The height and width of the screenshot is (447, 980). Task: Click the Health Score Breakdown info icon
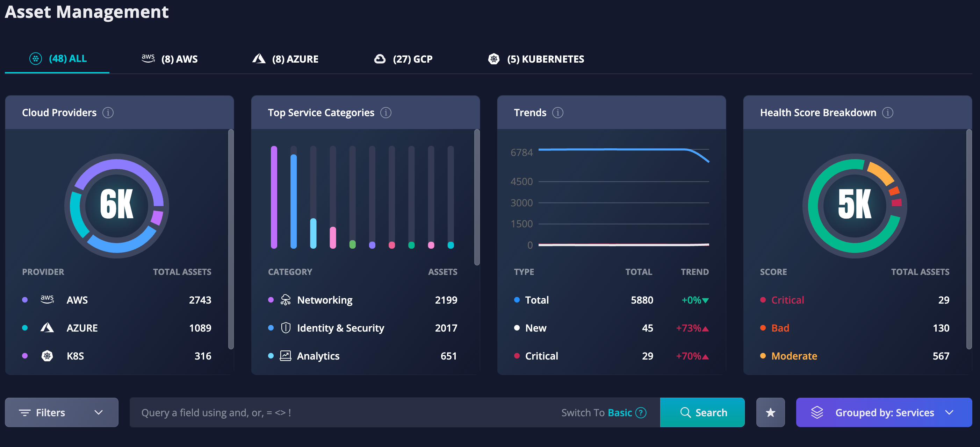887,113
